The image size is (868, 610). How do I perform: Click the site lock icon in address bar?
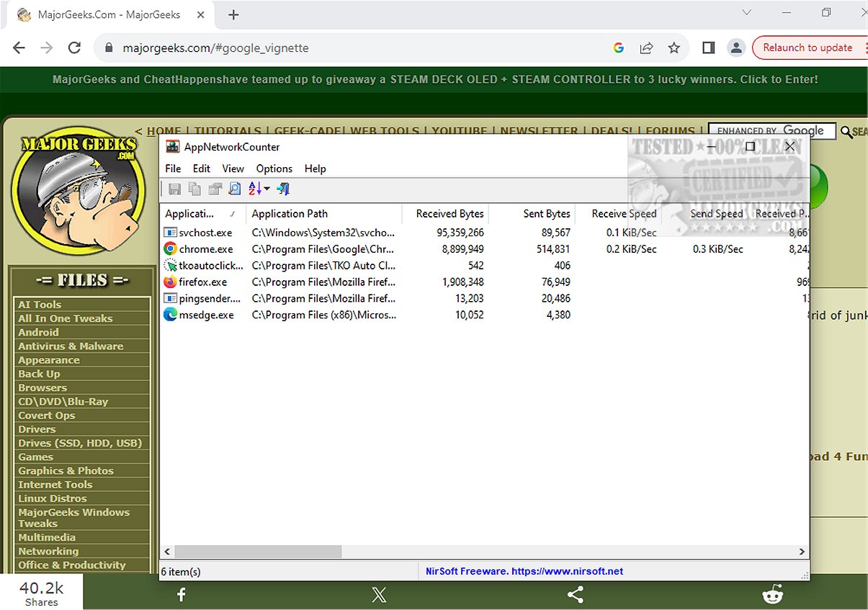(109, 48)
